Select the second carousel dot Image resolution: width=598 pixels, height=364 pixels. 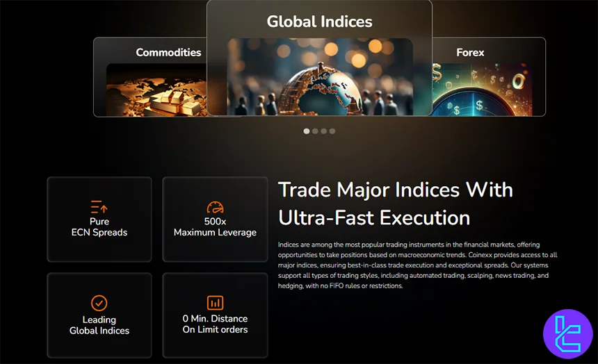click(x=315, y=131)
